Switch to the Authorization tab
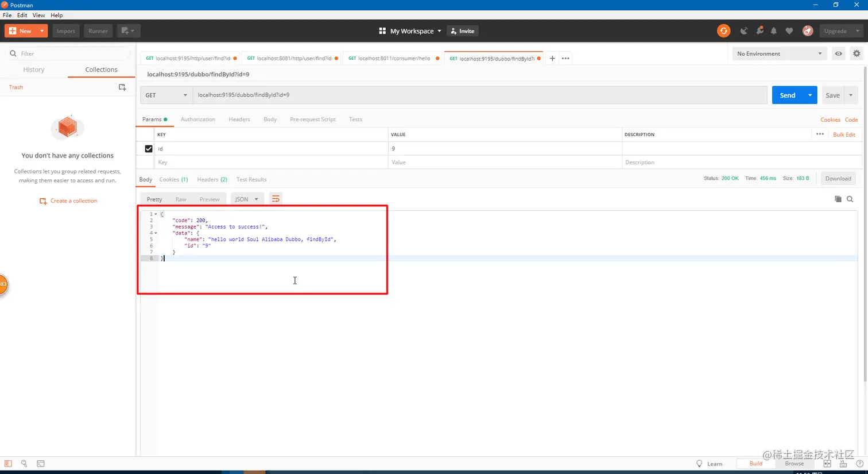The image size is (868, 474). pyautogui.click(x=198, y=120)
